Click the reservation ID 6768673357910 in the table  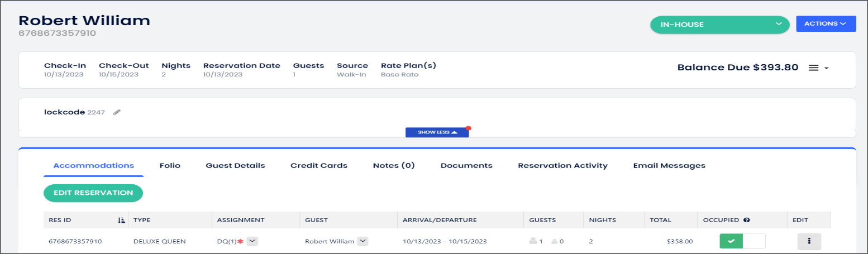75,242
